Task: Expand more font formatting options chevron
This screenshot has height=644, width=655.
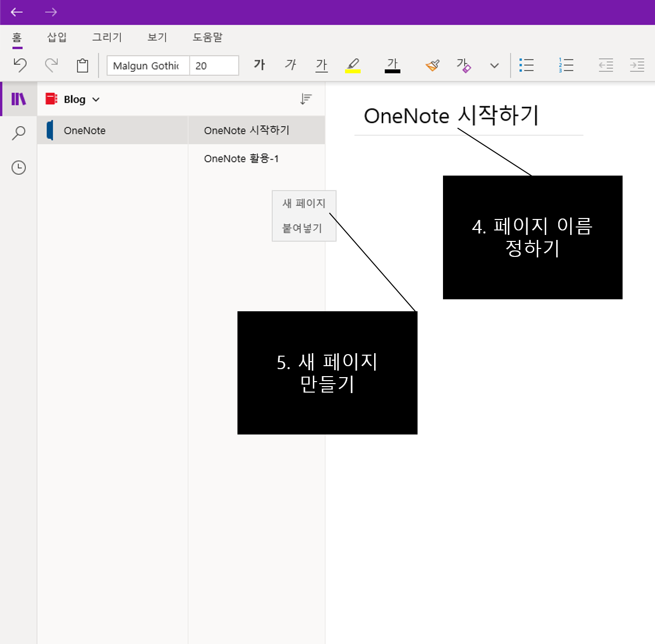Action: pos(494,65)
